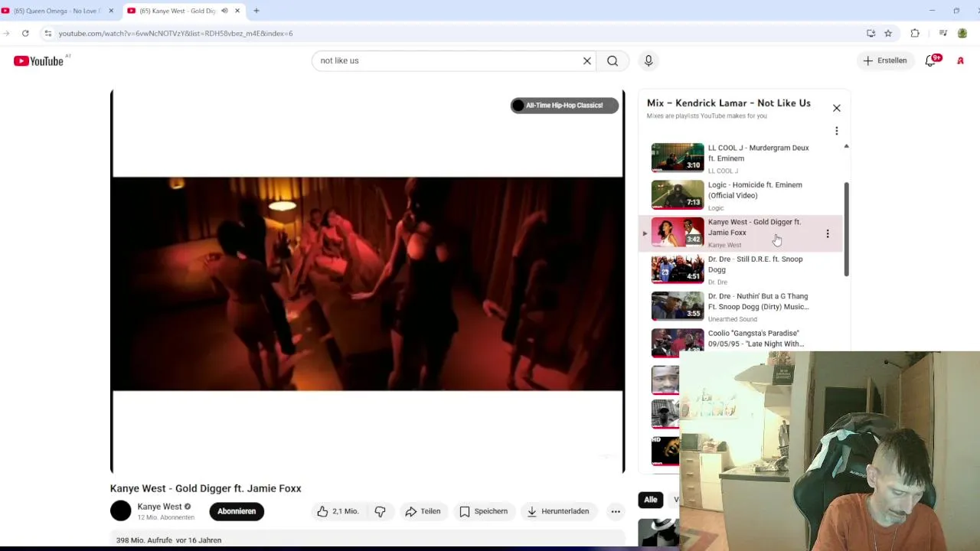This screenshot has height=551, width=980.
Task: Close the Kanye West browser tab
Action: point(237,11)
